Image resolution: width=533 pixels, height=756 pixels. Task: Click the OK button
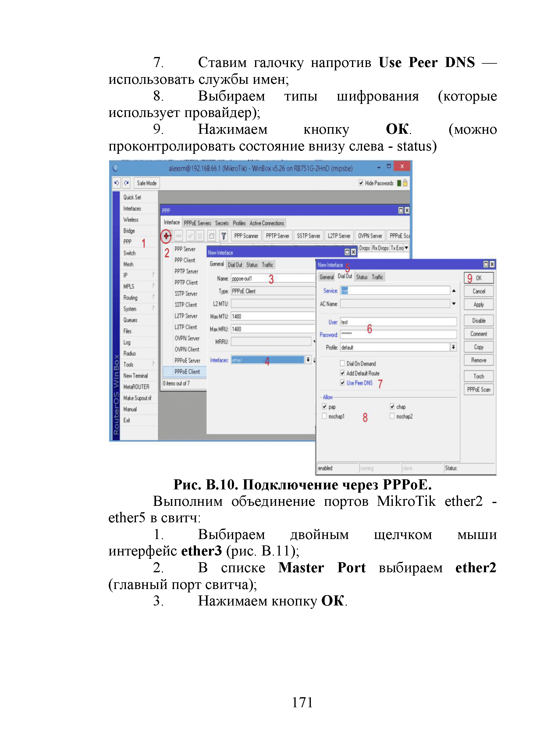coord(479,278)
